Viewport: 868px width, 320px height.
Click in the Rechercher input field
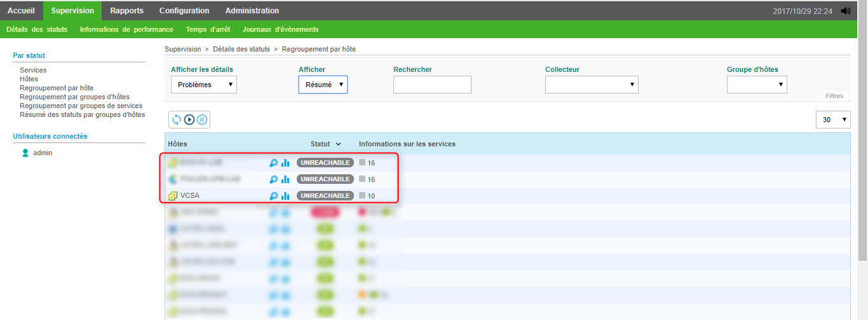coord(432,85)
